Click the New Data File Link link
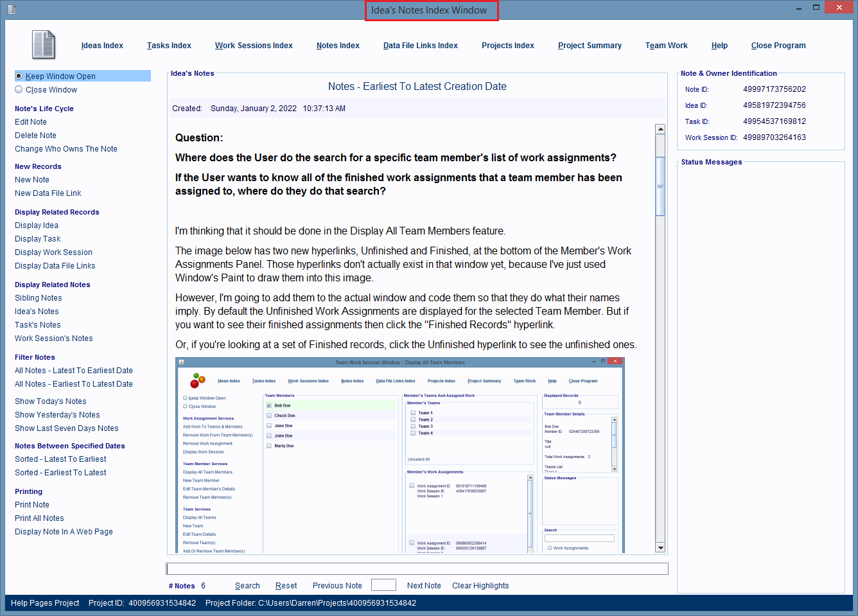This screenshot has width=858, height=616. coord(48,193)
